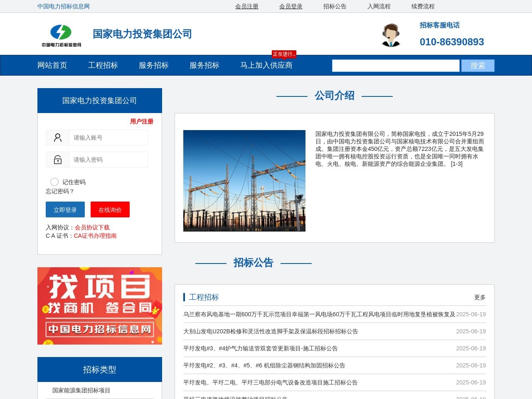Click the company introduction paragraph text
The height and width of the screenshot is (399, 532).
click(400, 149)
